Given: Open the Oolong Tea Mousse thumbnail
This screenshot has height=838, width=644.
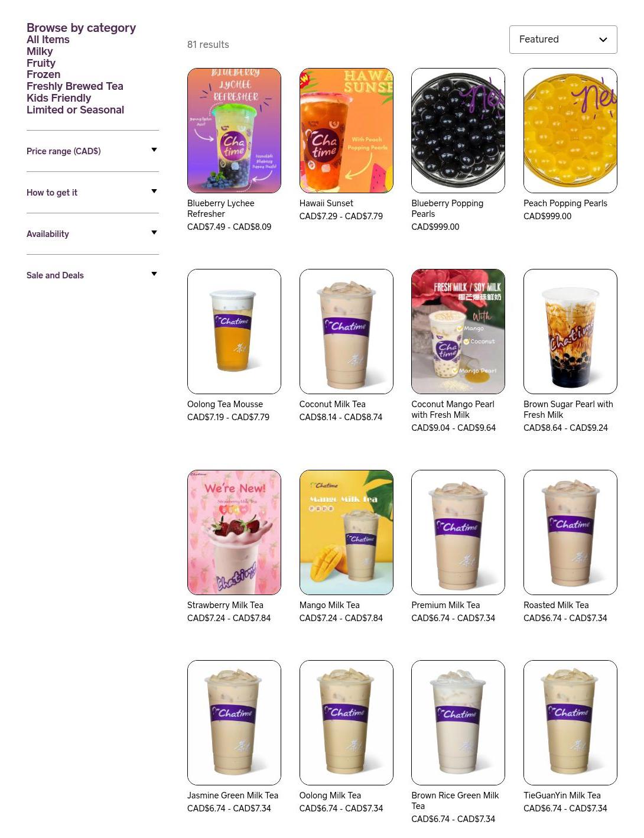Looking at the screenshot, I should (234, 332).
